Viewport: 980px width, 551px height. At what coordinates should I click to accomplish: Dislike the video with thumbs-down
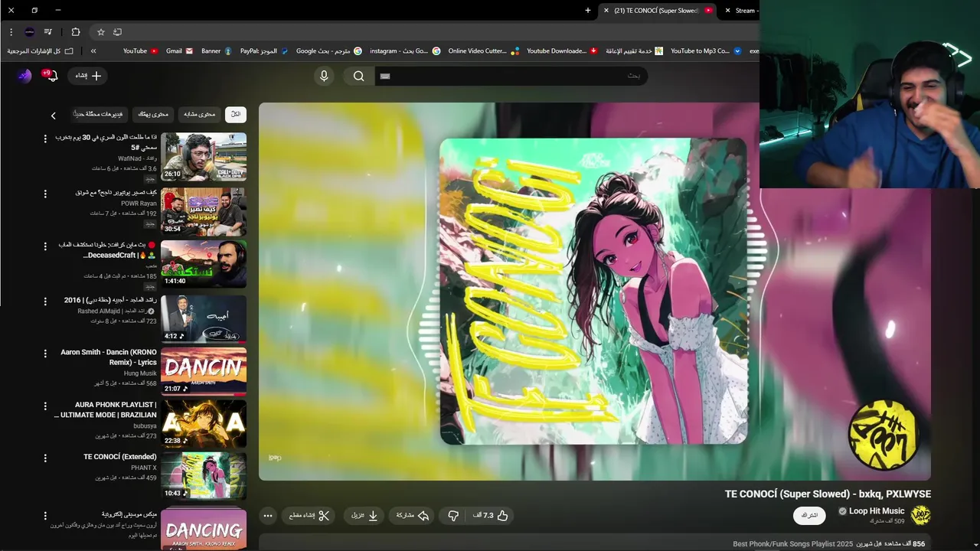point(453,516)
